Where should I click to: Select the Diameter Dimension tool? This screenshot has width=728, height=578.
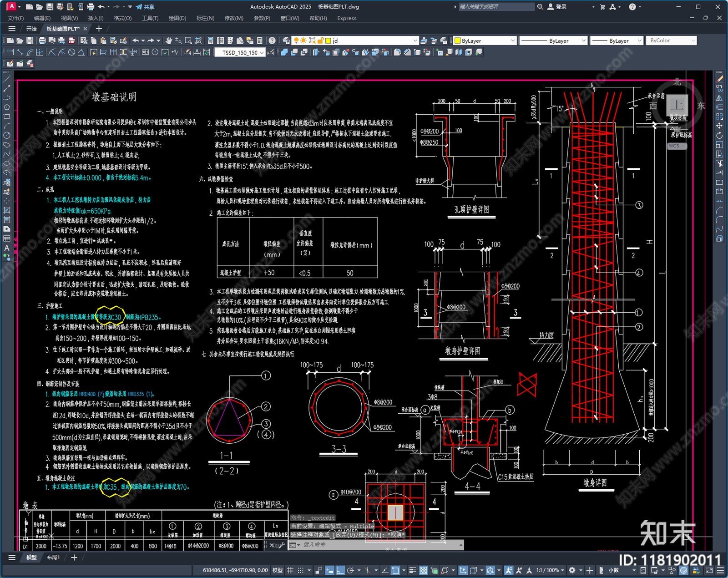tap(71, 52)
